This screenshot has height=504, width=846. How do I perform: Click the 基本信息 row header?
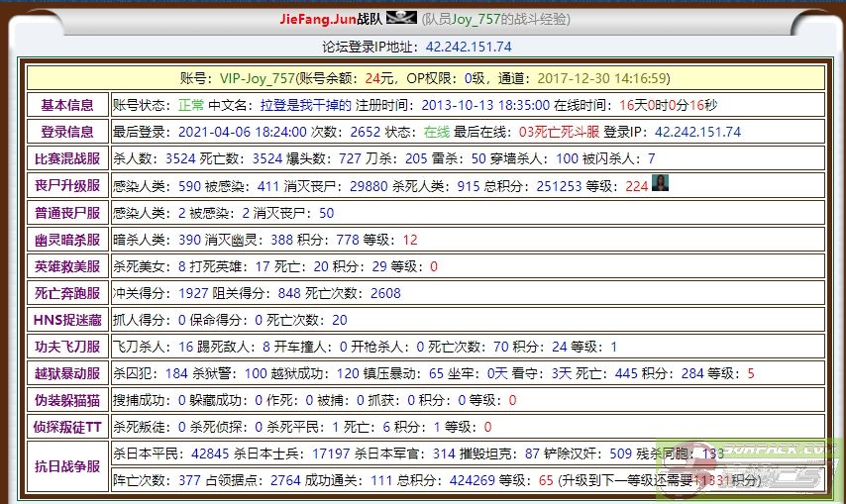(67, 105)
